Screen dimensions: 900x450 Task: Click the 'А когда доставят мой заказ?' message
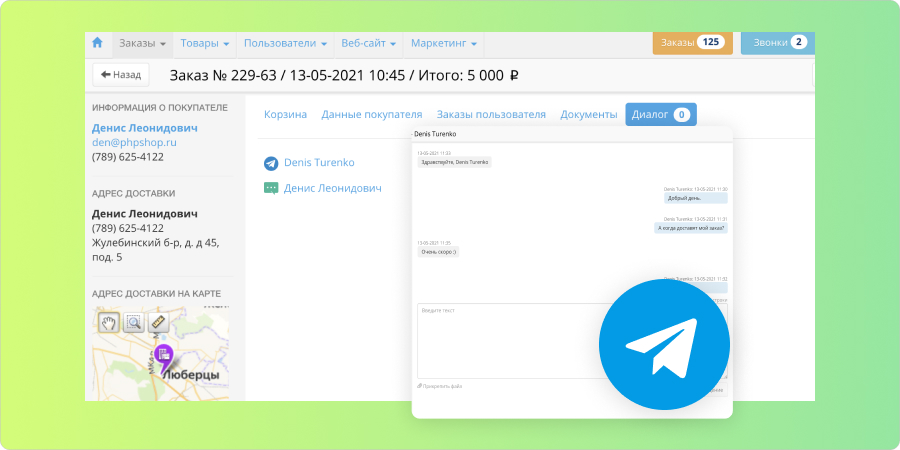coord(690,228)
